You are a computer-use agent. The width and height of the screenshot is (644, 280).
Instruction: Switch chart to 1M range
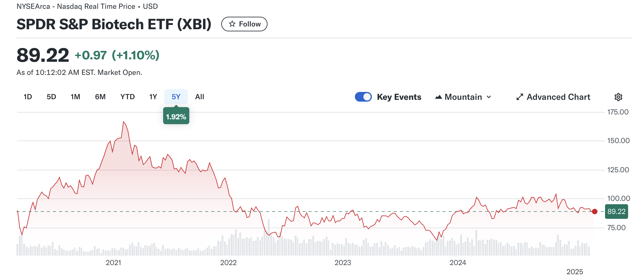pos(75,97)
